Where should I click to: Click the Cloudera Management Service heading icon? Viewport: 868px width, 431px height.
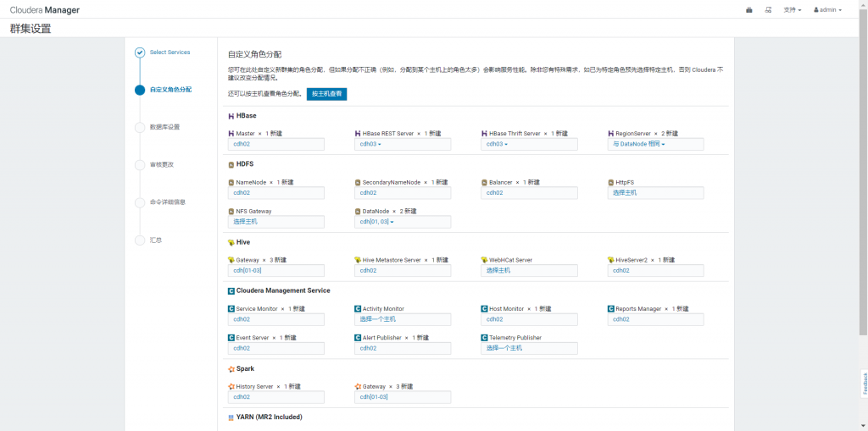[231, 290]
